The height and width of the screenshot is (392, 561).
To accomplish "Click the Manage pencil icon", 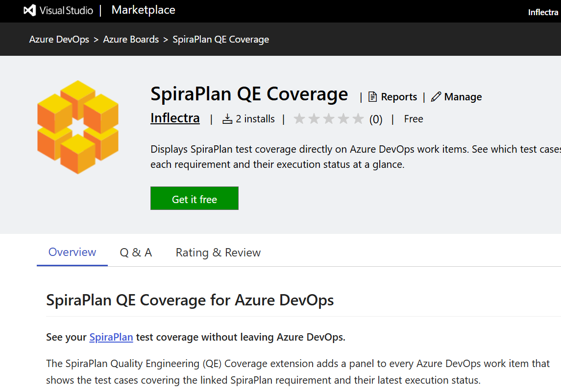I will 436,97.
